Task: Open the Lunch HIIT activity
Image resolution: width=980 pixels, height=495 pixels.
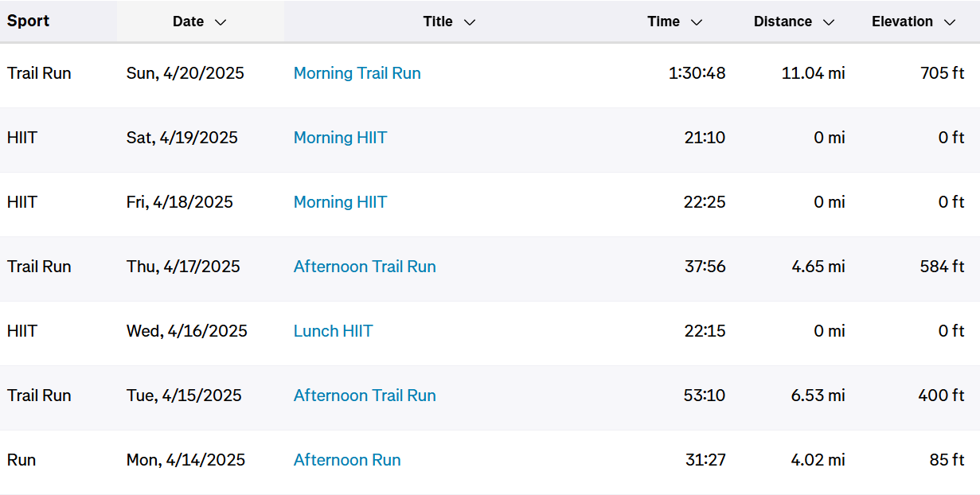Action: tap(333, 331)
